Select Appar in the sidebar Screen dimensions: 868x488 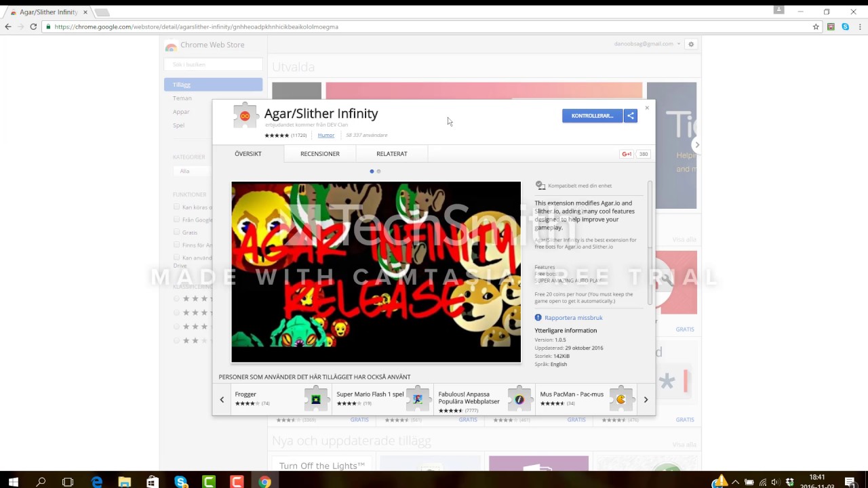coord(181,112)
